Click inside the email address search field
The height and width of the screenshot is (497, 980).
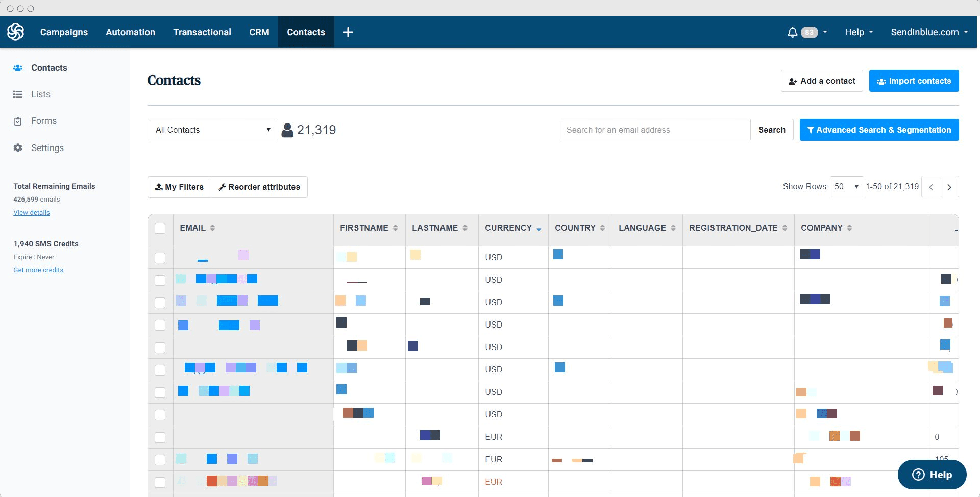pyautogui.click(x=655, y=130)
